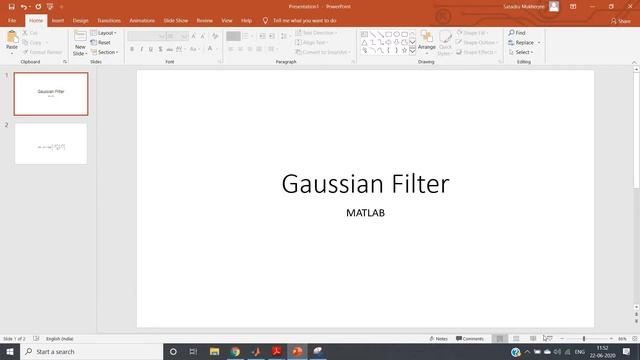
Task: Open the Paste options dropdown arrow
Action: point(12,53)
